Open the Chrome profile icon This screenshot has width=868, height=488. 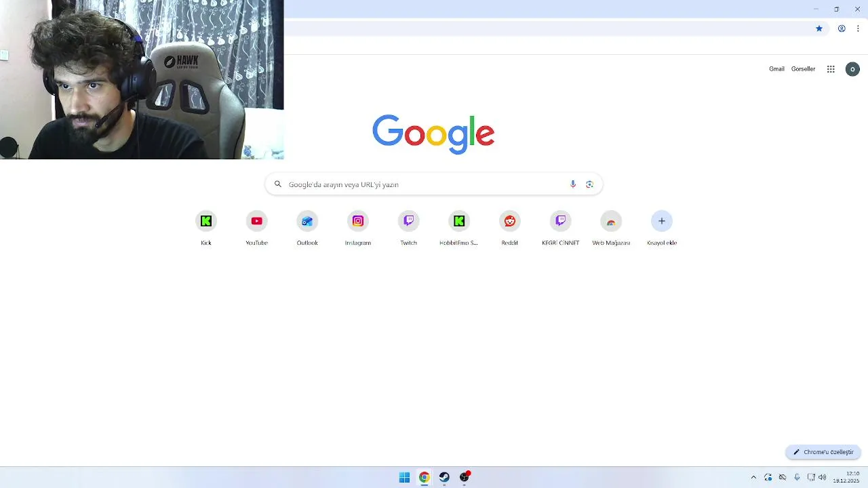click(x=842, y=28)
